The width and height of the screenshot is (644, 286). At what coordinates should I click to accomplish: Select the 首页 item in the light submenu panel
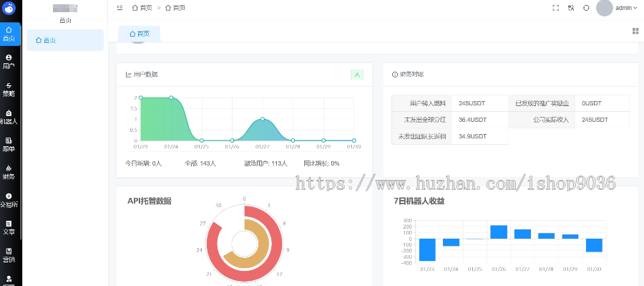[x=65, y=40]
